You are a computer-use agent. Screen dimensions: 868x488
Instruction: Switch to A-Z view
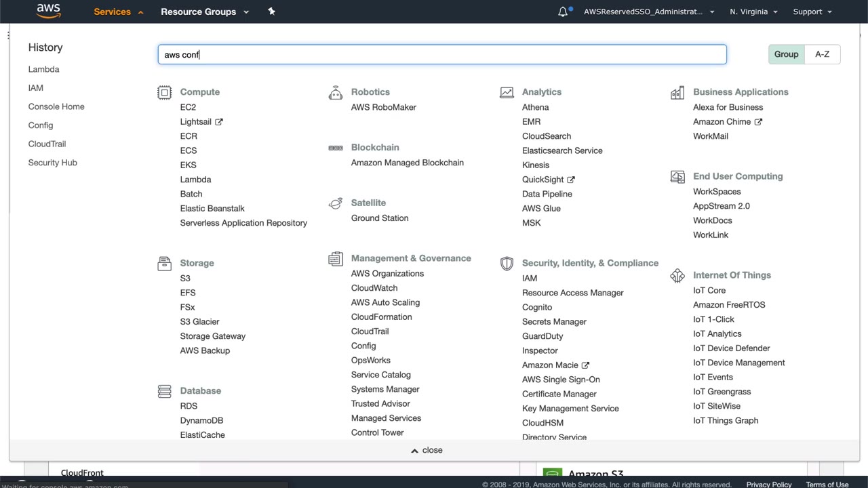(x=823, y=54)
